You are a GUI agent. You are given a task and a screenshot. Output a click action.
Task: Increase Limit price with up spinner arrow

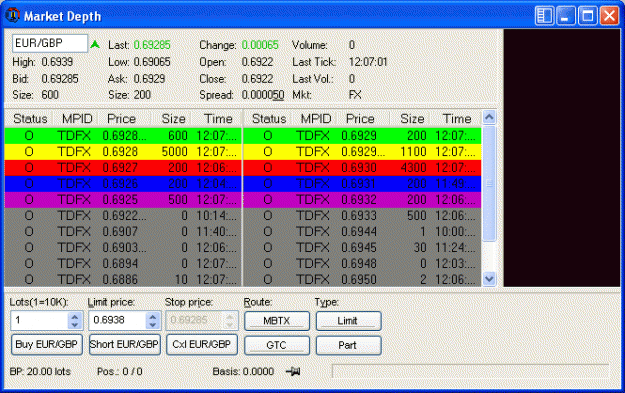click(153, 316)
